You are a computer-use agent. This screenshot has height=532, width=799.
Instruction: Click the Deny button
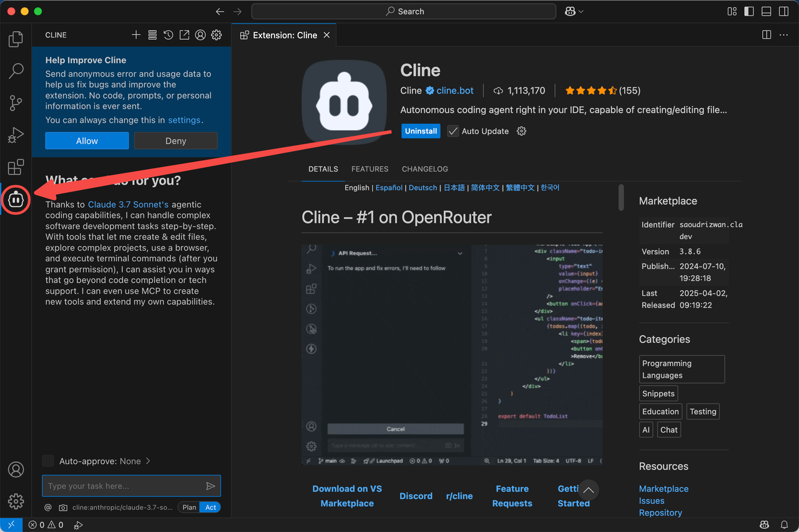pyautogui.click(x=175, y=141)
